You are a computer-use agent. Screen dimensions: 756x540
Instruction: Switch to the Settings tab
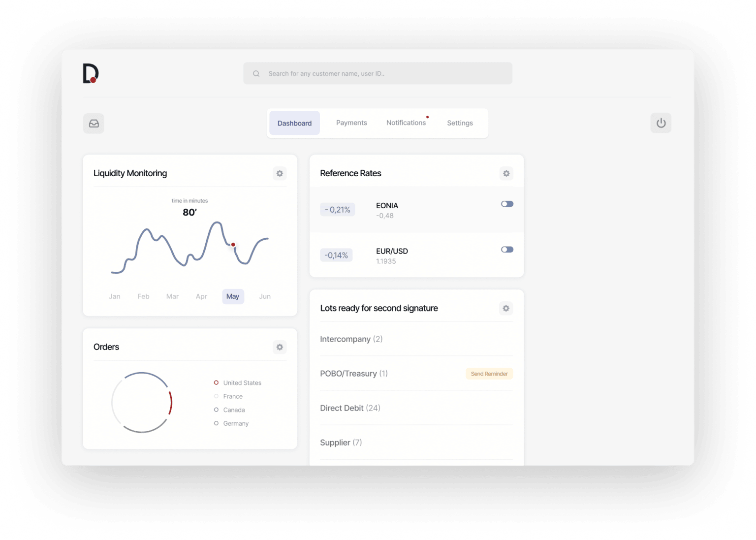pyautogui.click(x=460, y=123)
